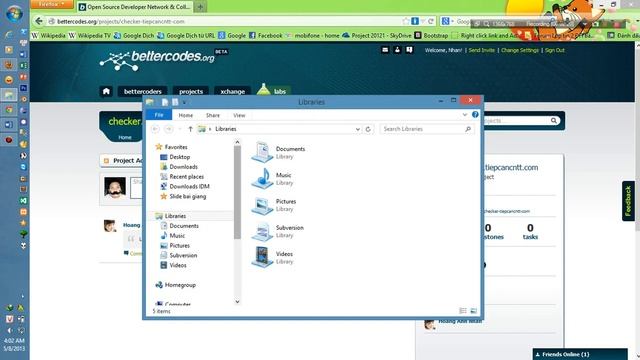Image resolution: width=640 pixels, height=360 pixels.
Task: Reload the page in Firefox
Action: 431,21
